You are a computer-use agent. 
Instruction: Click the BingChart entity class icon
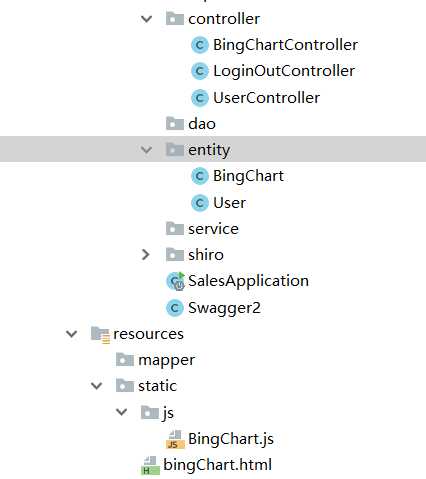(200, 176)
